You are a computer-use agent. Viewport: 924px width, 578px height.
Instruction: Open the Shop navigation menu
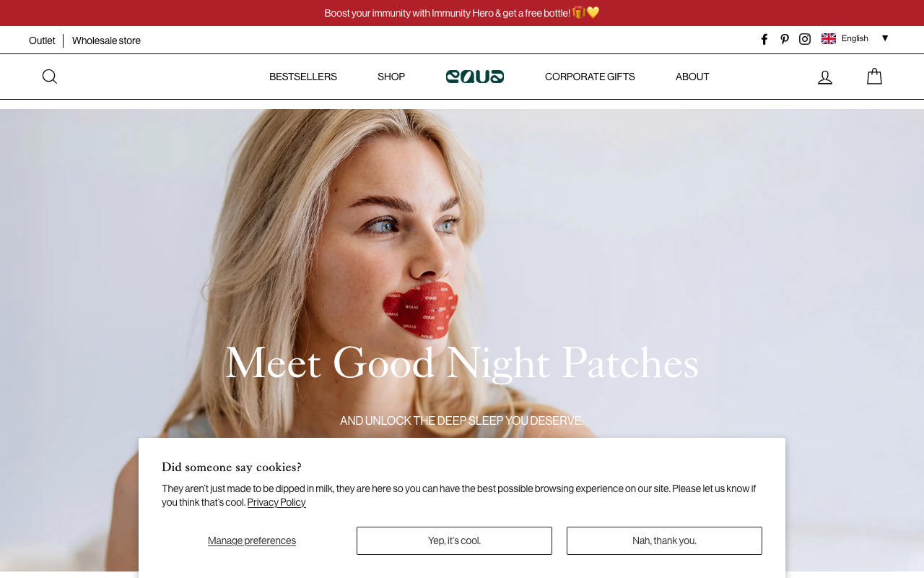[x=391, y=77]
